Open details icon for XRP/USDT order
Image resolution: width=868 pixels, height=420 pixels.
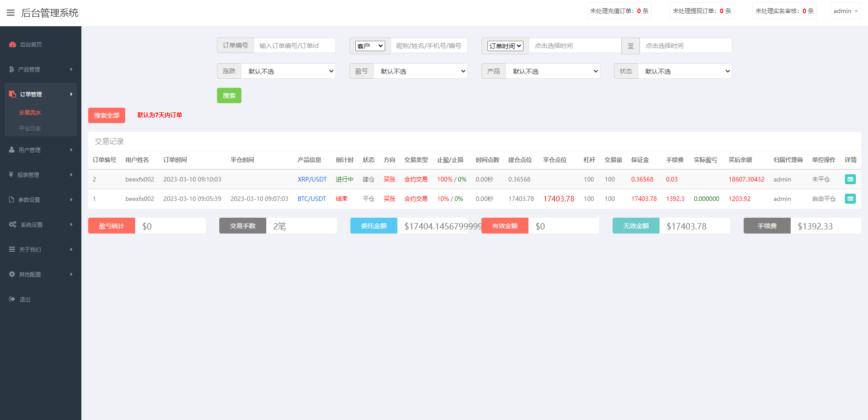click(850, 179)
